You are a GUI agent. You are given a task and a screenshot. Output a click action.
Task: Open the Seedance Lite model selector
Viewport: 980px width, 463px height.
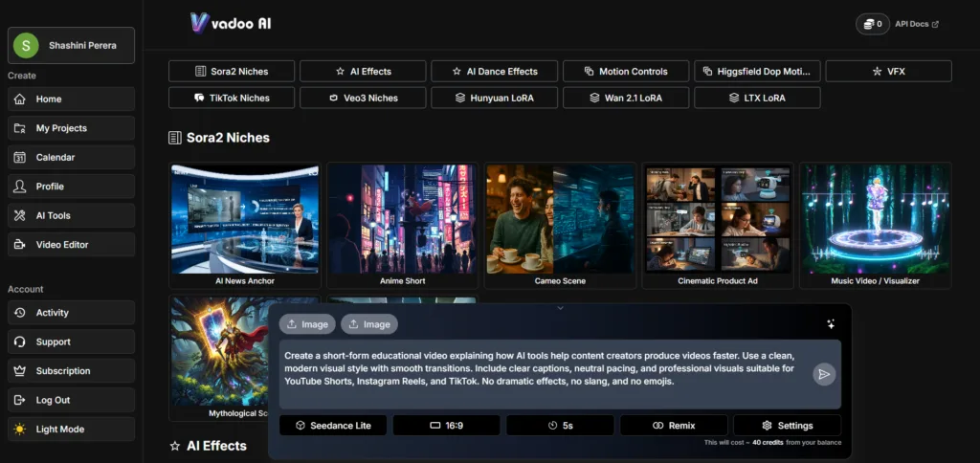(333, 426)
